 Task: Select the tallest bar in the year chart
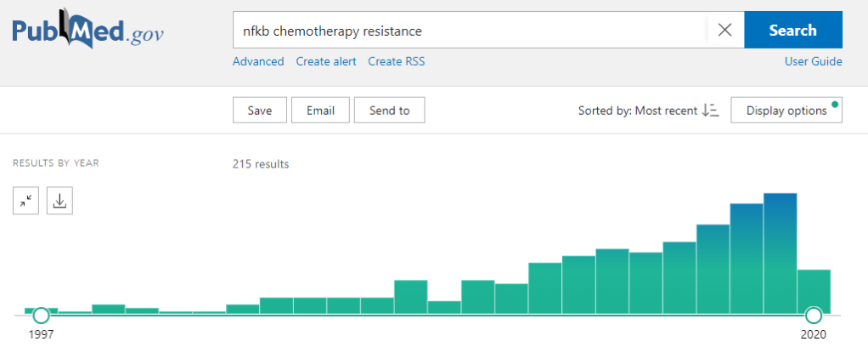(x=780, y=253)
